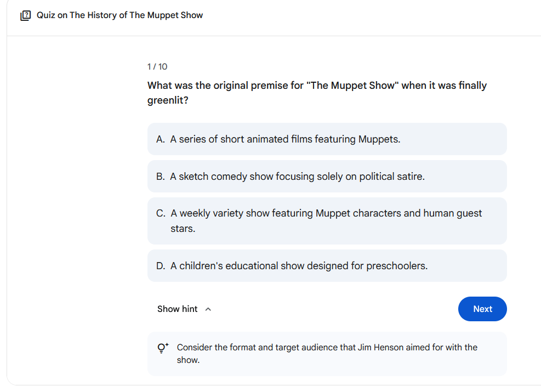
Task: Click the letter D. option marker
Action: point(161,266)
